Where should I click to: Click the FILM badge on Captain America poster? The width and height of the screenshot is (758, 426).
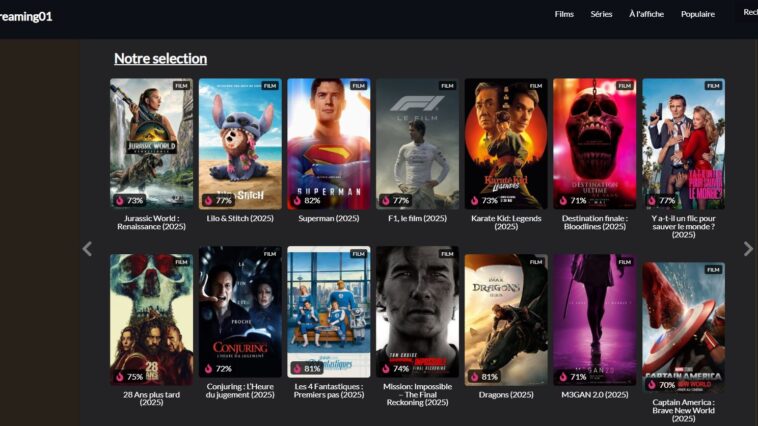pyautogui.click(x=713, y=270)
